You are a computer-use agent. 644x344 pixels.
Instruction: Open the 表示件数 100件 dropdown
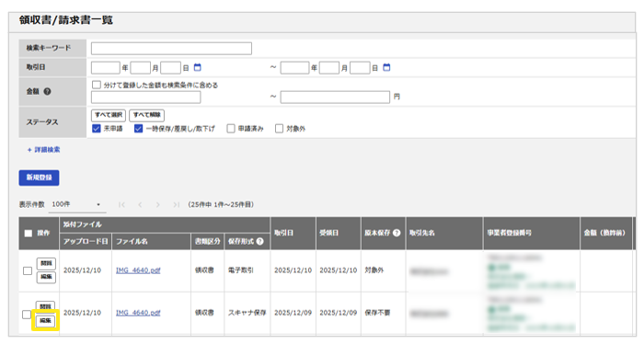(x=76, y=204)
